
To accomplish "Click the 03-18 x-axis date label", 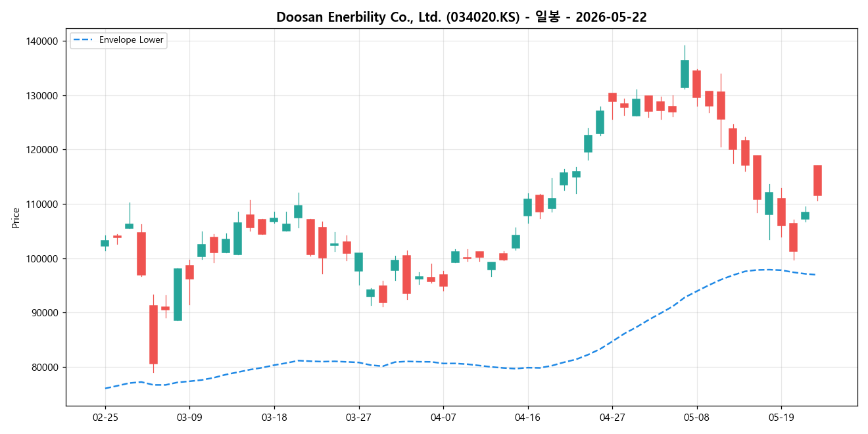I will click(x=274, y=418).
